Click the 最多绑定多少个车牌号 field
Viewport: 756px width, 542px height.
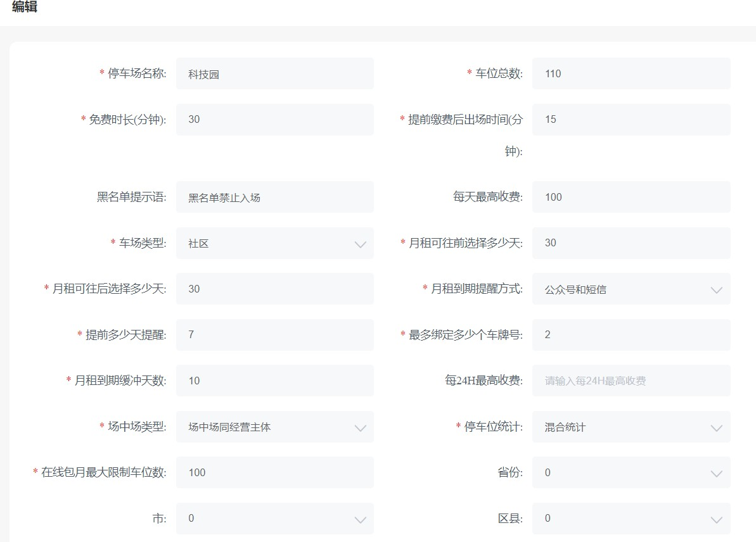tap(631, 335)
